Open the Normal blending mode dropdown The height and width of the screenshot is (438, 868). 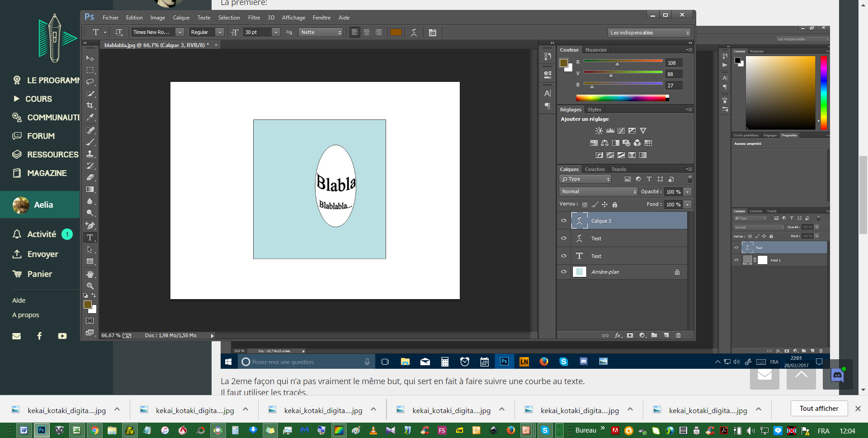[x=598, y=191]
